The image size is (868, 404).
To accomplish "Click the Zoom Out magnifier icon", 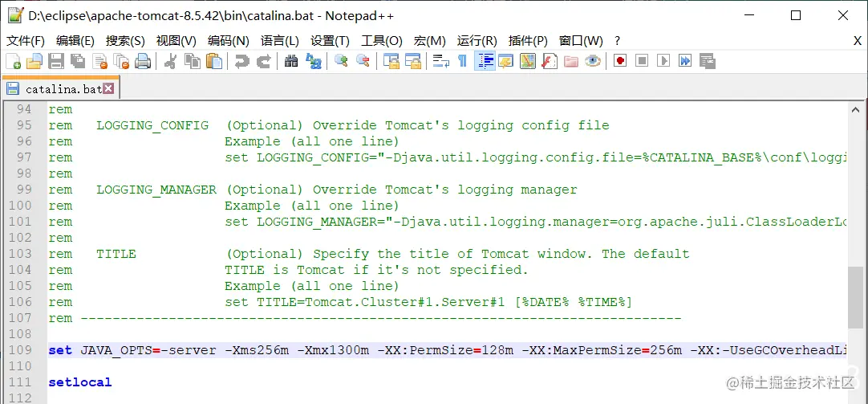I will (x=363, y=61).
